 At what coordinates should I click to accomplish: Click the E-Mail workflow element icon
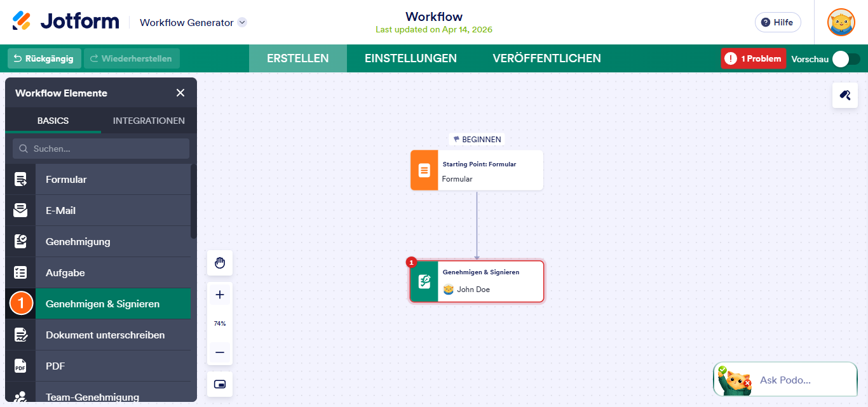tap(20, 210)
